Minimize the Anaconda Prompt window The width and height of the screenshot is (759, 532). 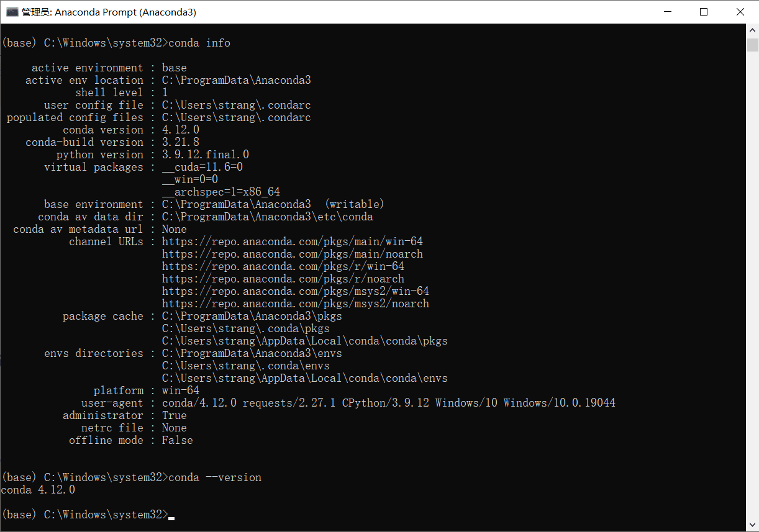tap(667, 12)
